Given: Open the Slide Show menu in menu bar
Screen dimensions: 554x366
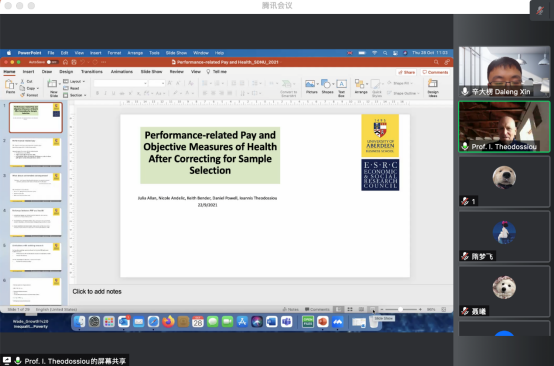Looking at the screenshot, I should pos(176,53).
